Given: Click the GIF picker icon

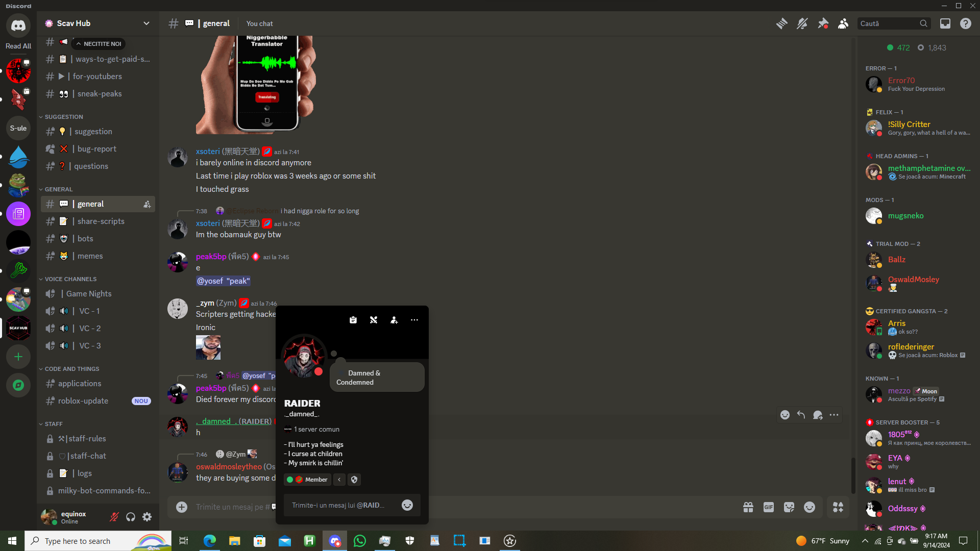Looking at the screenshot, I should coord(768,507).
